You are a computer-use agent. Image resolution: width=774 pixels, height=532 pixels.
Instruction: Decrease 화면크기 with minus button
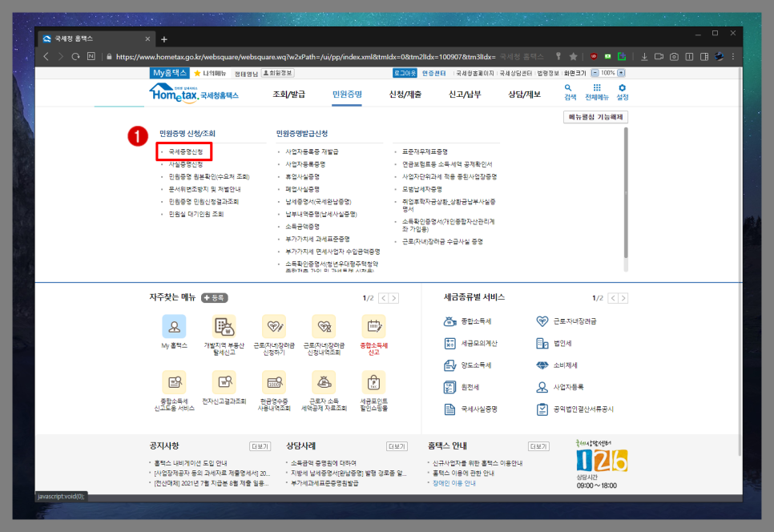tap(595, 73)
